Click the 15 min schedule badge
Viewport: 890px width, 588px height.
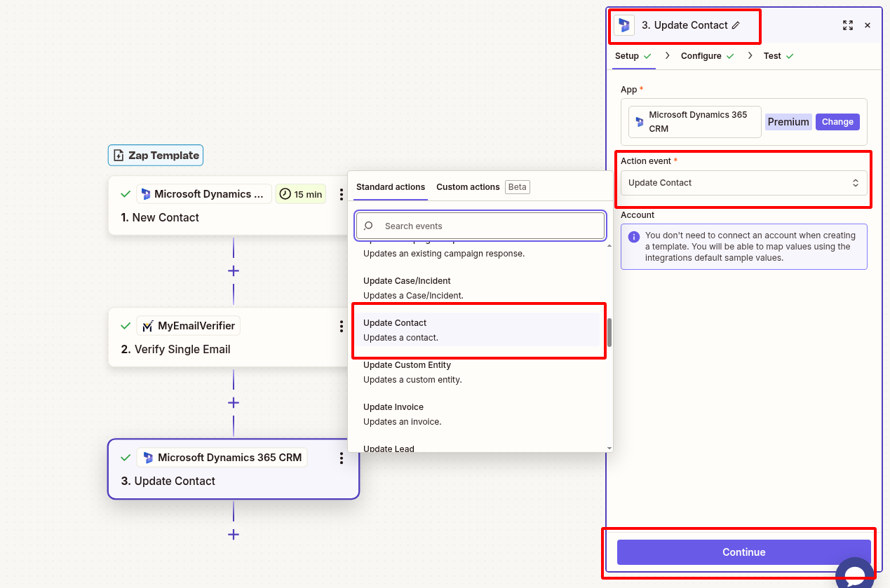tap(300, 193)
